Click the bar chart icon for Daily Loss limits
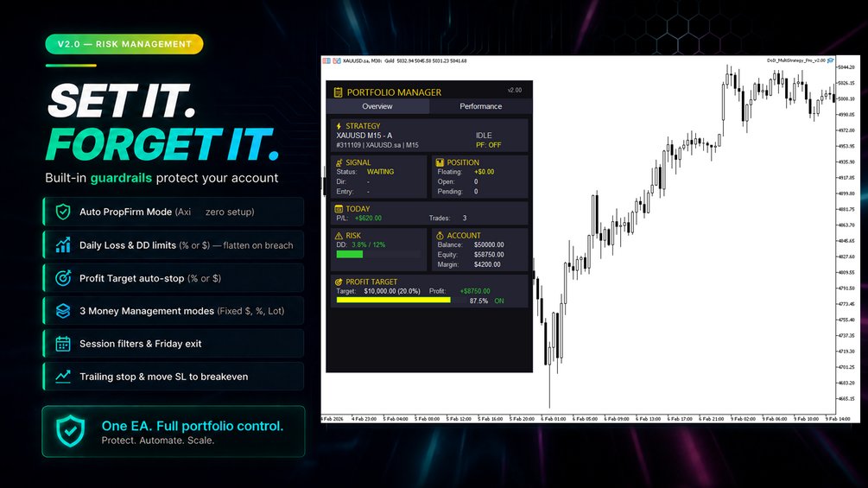The image size is (868, 488). coord(63,245)
